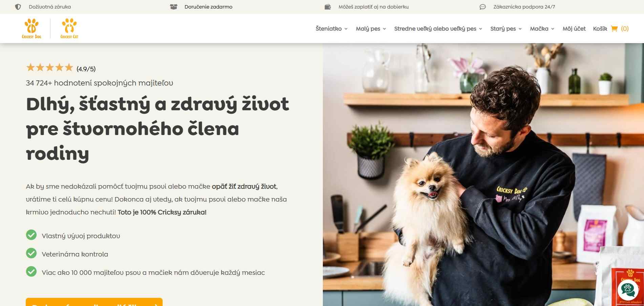Expand the Šteniatko dropdown menu
The height and width of the screenshot is (306, 644).
331,29
